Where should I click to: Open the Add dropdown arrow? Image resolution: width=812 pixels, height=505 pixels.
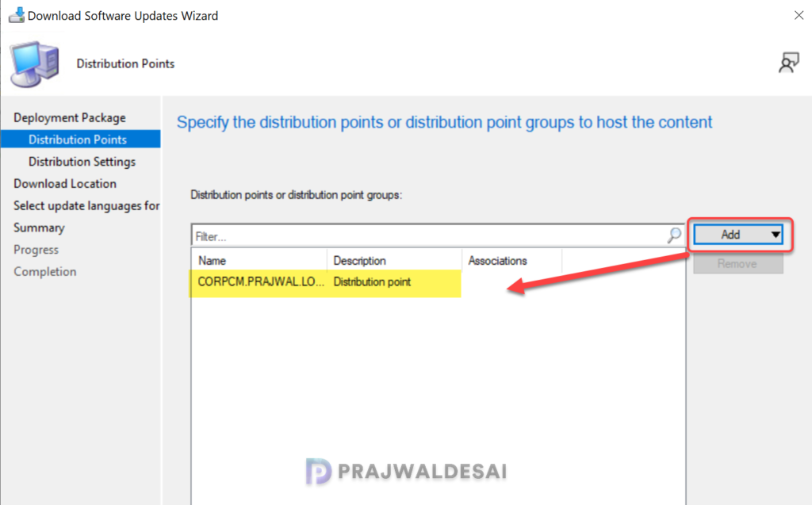pyautogui.click(x=776, y=235)
